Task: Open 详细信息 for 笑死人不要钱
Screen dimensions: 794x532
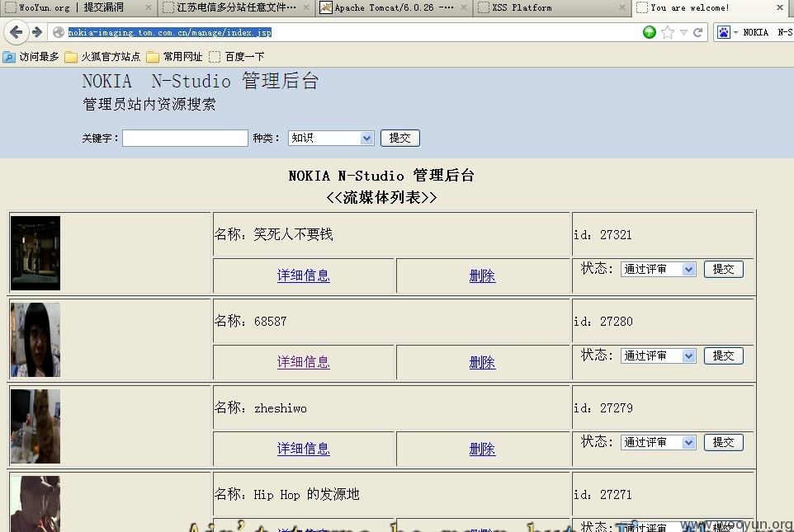Action: pyautogui.click(x=303, y=275)
